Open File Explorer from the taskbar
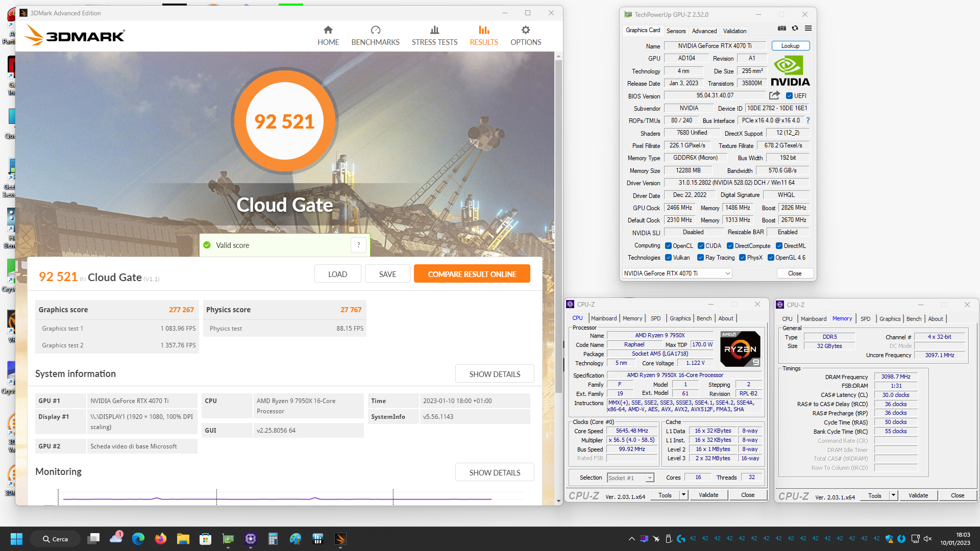Viewport: 980px width, 551px height. (x=183, y=539)
